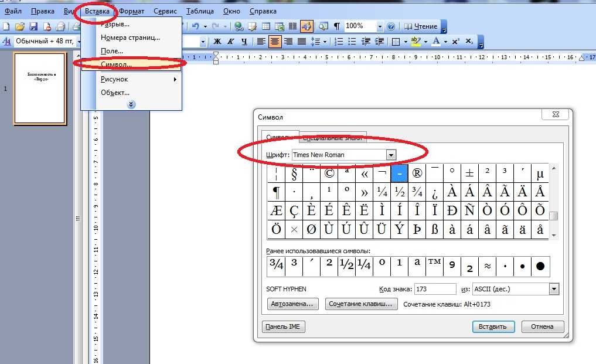Toggle Bold (Ж) formatting
Screen dimensions: 596x364
coord(217,42)
